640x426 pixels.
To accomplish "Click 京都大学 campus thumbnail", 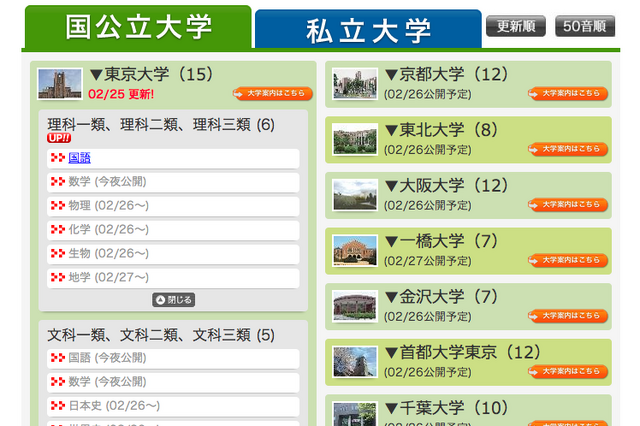I will (x=355, y=84).
